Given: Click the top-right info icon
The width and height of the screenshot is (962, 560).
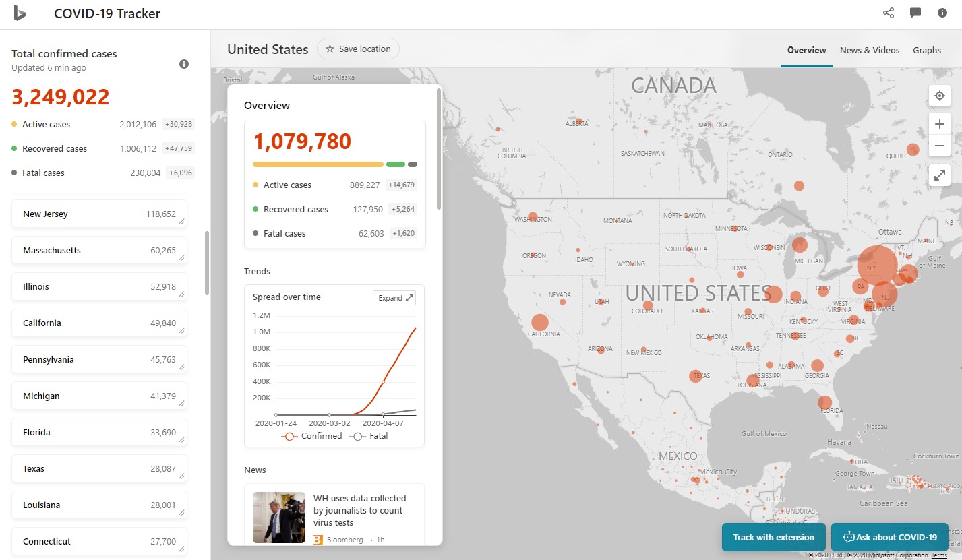Looking at the screenshot, I should point(942,13).
